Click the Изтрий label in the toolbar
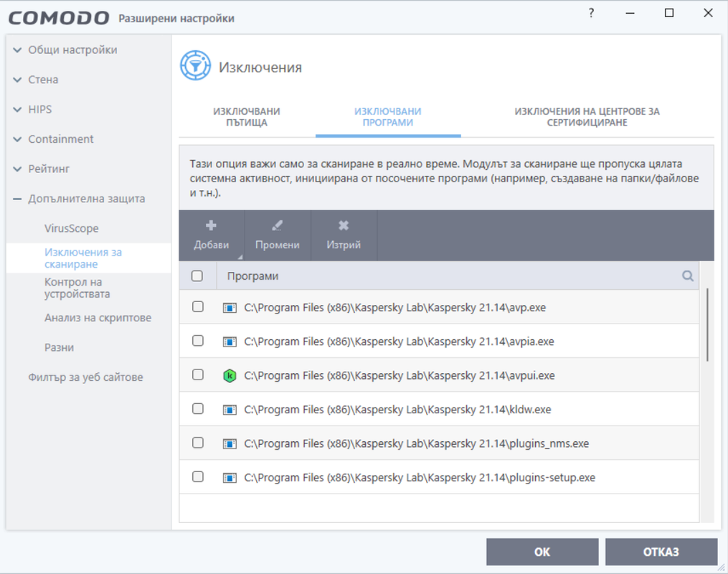728x574 pixels. tap(344, 245)
